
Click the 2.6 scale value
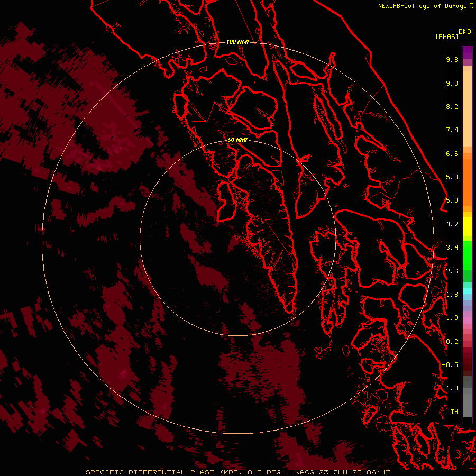tap(452, 271)
